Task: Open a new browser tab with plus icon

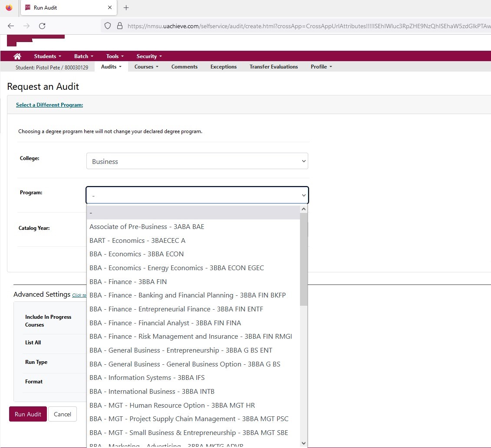Action: (x=126, y=8)
